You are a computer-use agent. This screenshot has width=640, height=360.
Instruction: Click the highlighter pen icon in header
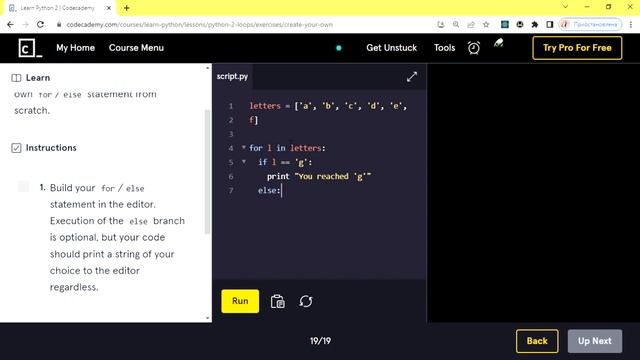[498, 43]
